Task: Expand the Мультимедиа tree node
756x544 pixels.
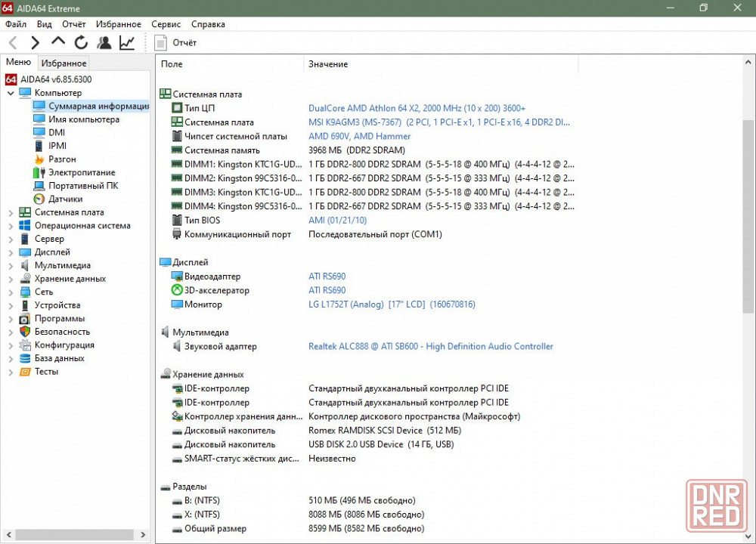Action: click(11, 265)
